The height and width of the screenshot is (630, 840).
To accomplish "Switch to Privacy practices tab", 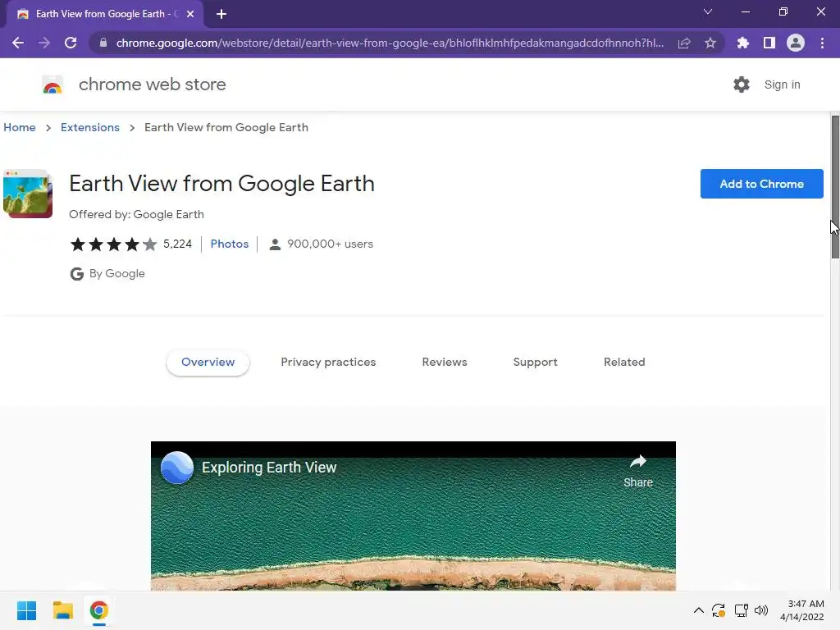I will [x=328, y=362].
